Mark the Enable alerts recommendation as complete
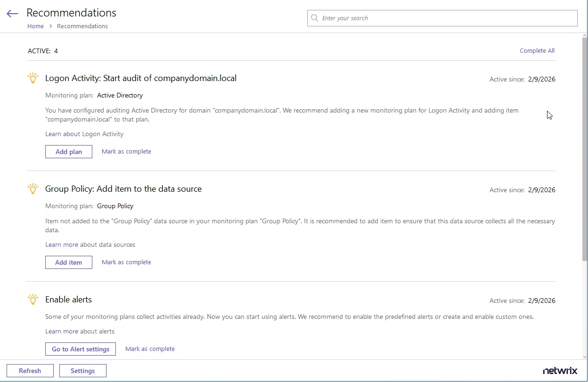Image resolution: width=588 pixels, height=382 pixels. [x=150, y=349]
